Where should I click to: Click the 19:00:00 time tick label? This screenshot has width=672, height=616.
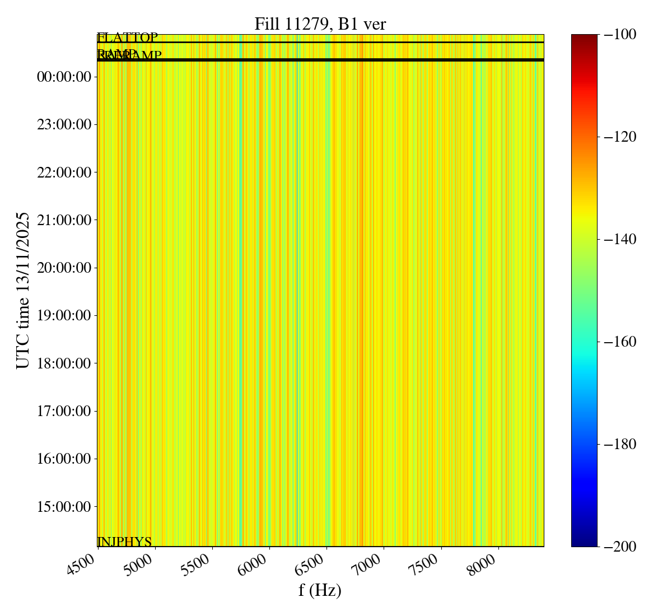[64, 315]
